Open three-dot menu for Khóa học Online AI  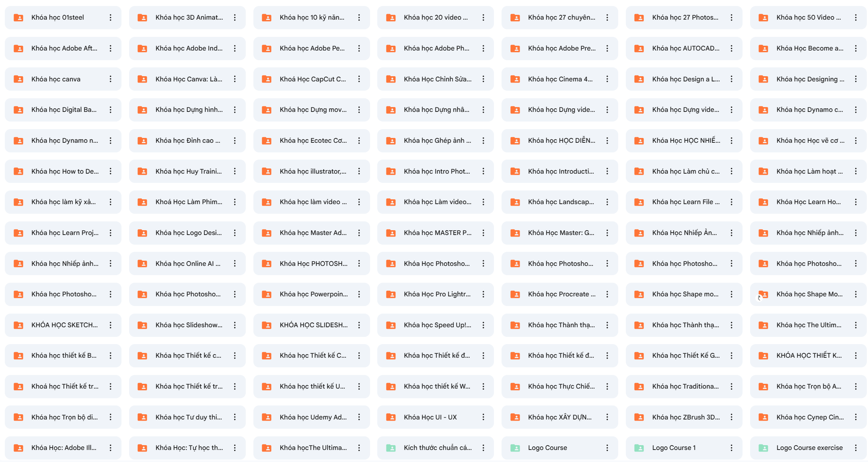235,263
